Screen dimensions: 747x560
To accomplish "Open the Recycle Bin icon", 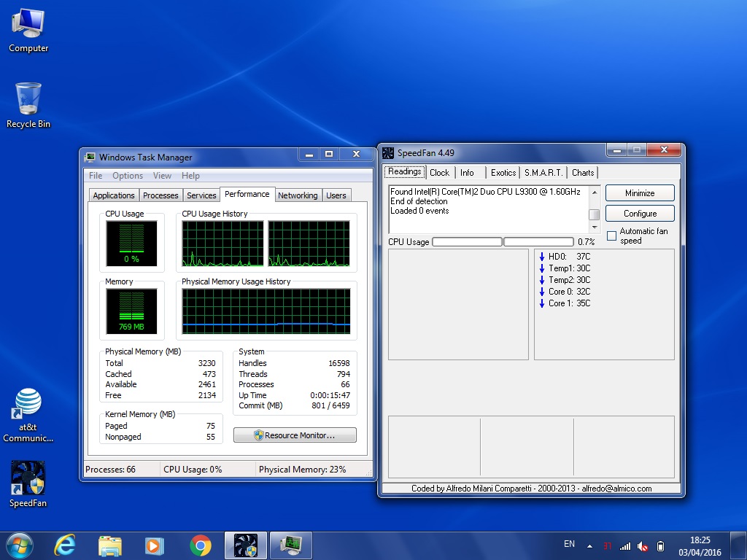I will pyautogui.click(x=28, y=105).
